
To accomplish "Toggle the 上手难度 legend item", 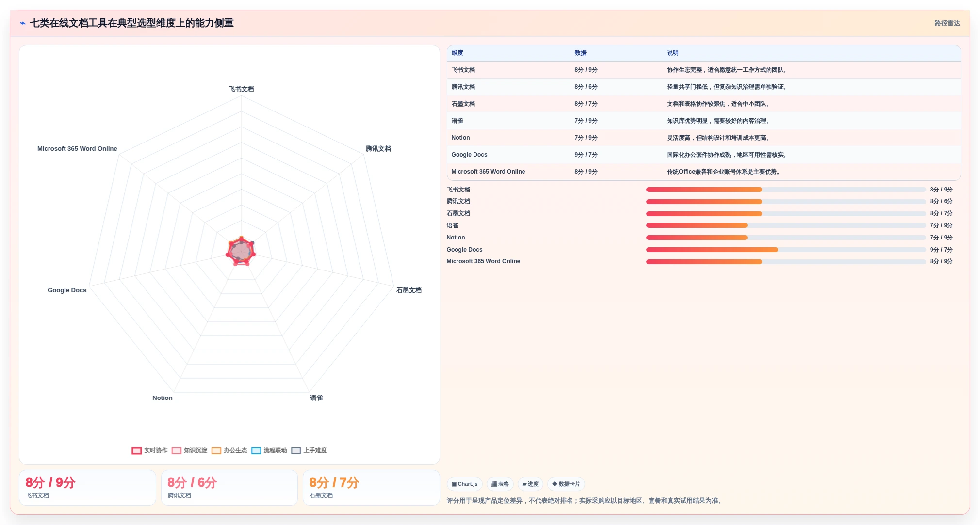I will pos(309,450).
